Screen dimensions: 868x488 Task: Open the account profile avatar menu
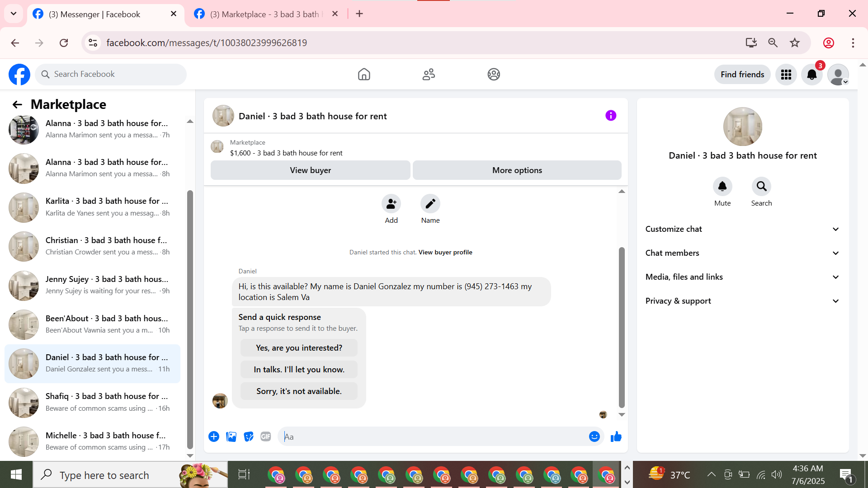[838, 75]
